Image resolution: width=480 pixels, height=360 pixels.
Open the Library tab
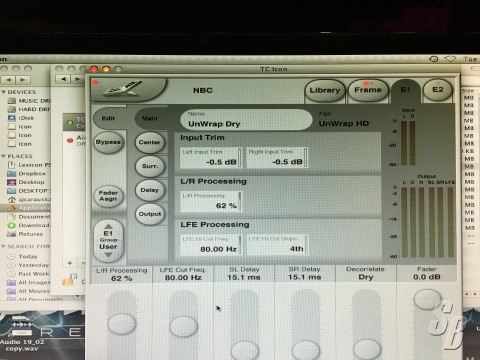coord(325,90)
